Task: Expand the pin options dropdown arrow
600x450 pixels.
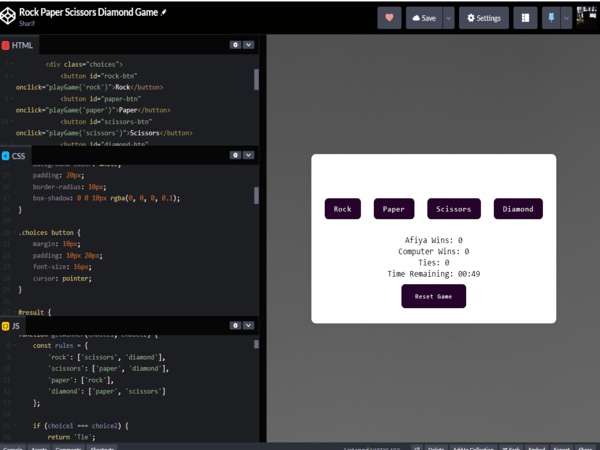Action: click(566, 18)
